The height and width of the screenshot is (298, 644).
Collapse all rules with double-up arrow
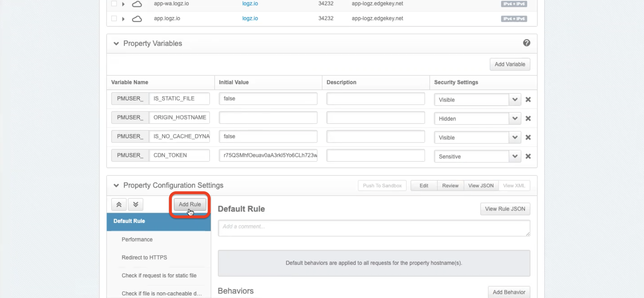[119, 204]
